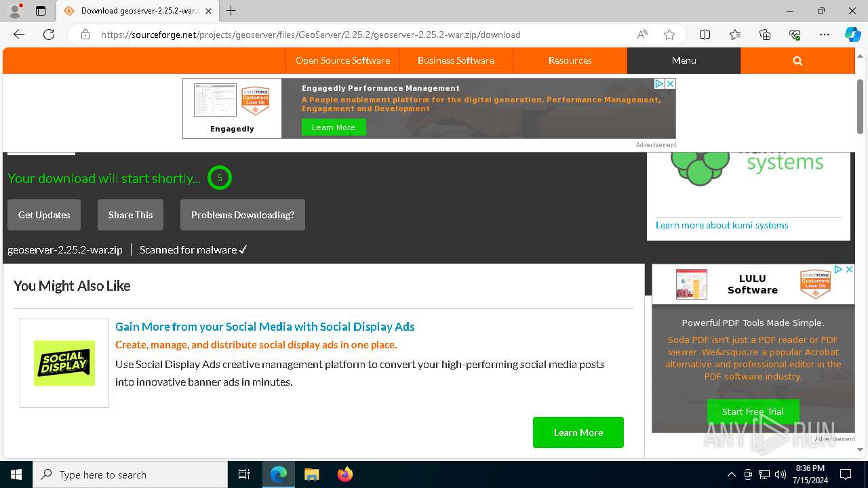Open the Business Software menu
Viewport: 868px width, 488px height.
point(456,60)
